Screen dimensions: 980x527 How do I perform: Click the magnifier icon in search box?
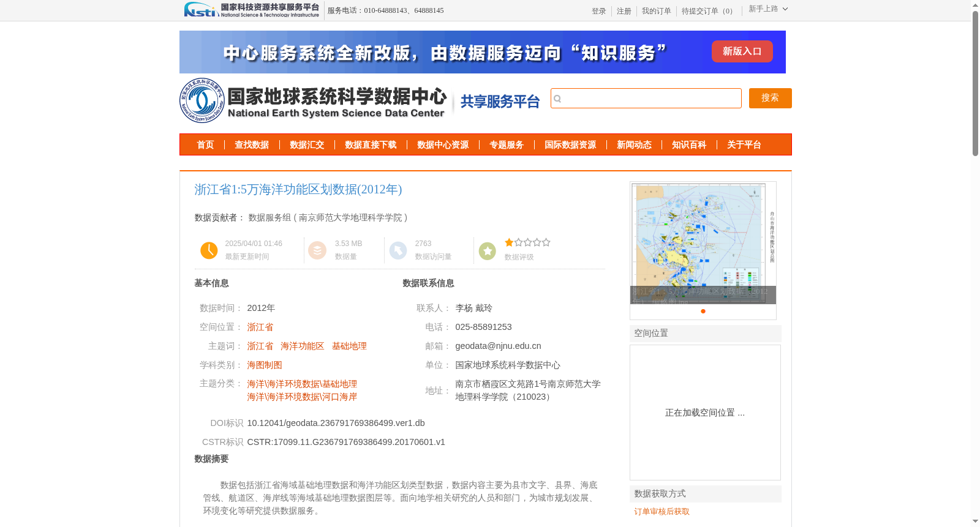point(557,99)
